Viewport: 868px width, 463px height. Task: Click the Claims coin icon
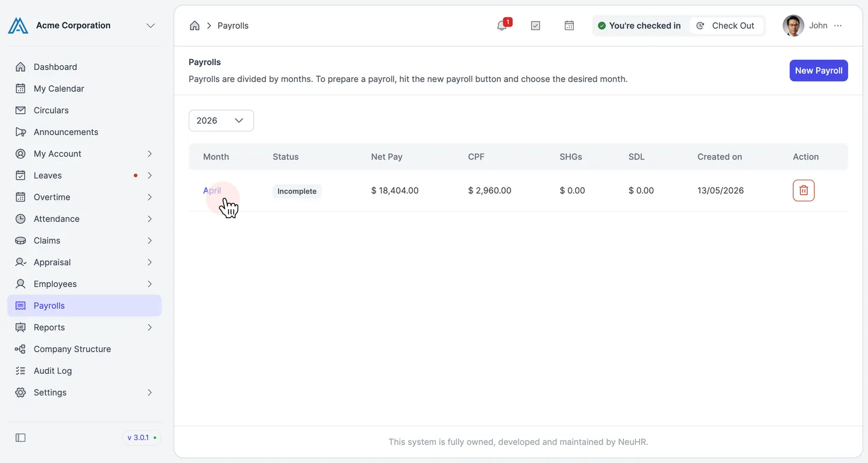[20, 241]
